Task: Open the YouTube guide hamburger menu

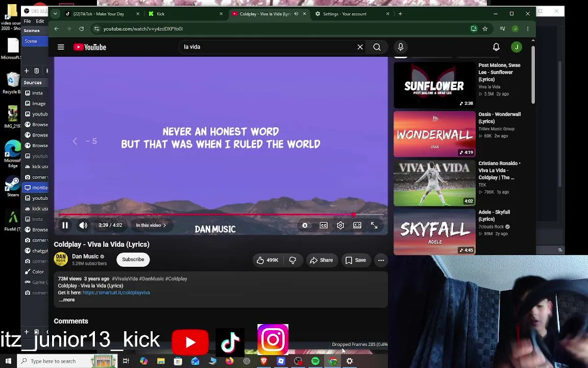Action: pos(61,47)
